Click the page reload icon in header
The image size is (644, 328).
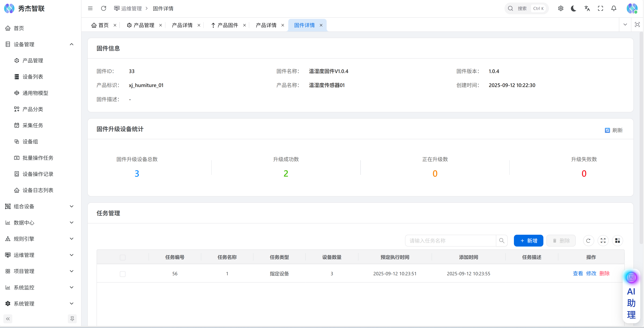103,9
